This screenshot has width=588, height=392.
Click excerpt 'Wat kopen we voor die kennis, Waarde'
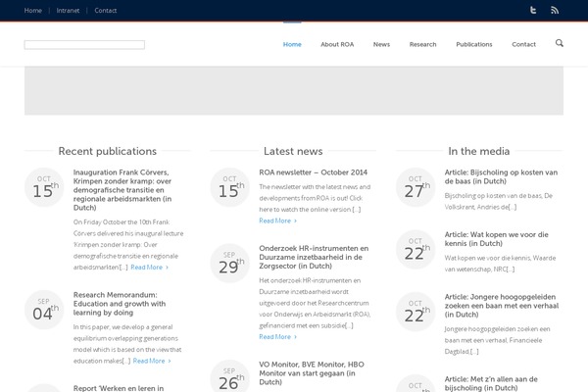500,264
